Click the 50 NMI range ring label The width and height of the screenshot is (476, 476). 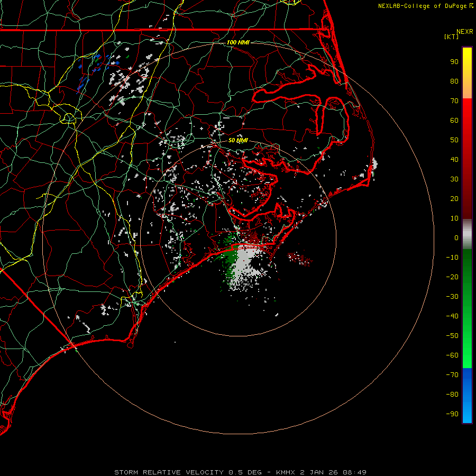pyautogui.click(x=238, y=140)
